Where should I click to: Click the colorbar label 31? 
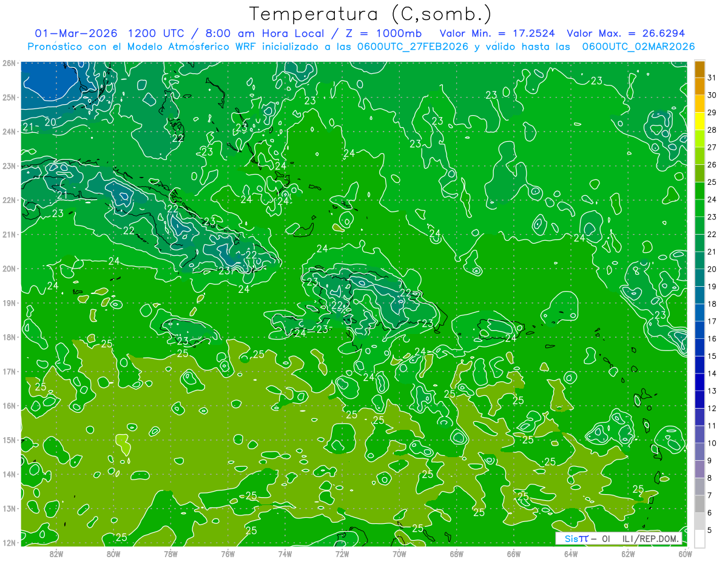(711, 78)
